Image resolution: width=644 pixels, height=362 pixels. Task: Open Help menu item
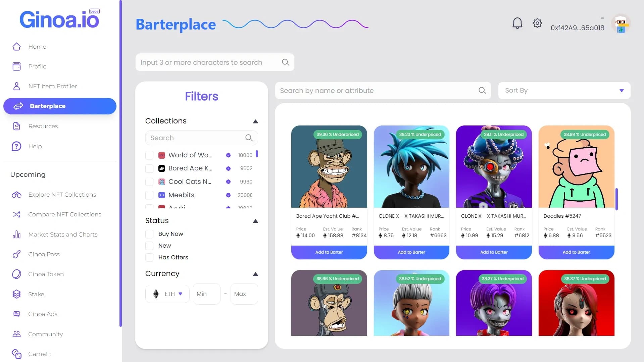pos(35,146)
